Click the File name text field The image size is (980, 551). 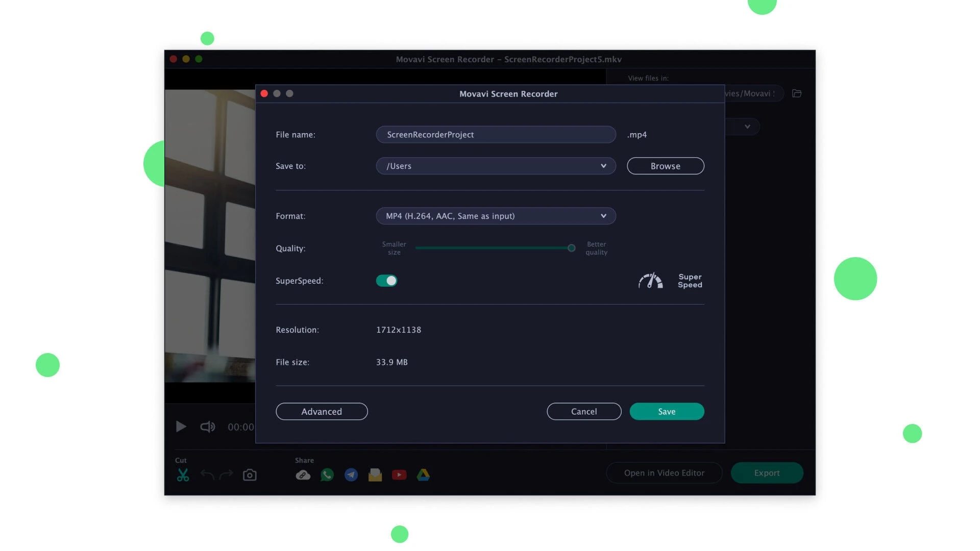[x=496, y=135]
